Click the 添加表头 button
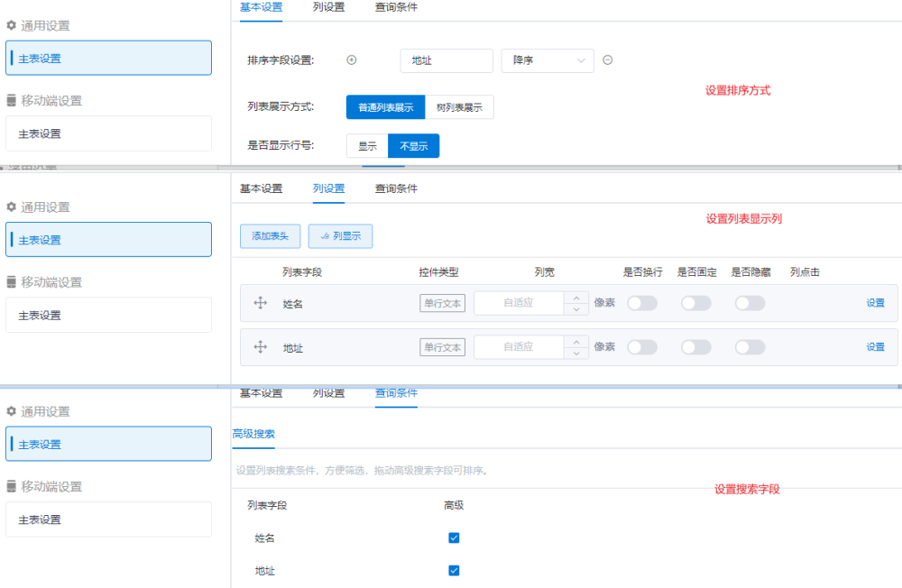 [x=270, y=236]
